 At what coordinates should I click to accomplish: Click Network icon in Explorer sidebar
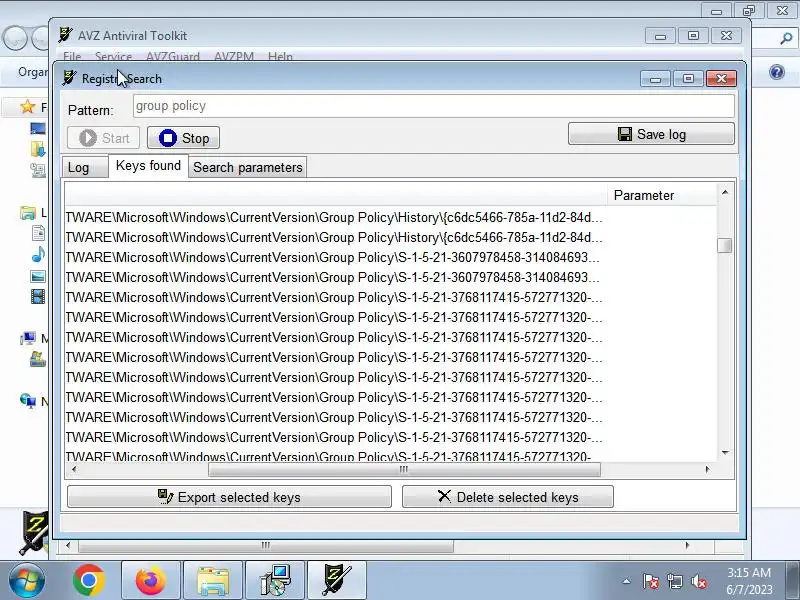(x=28, y=401)
